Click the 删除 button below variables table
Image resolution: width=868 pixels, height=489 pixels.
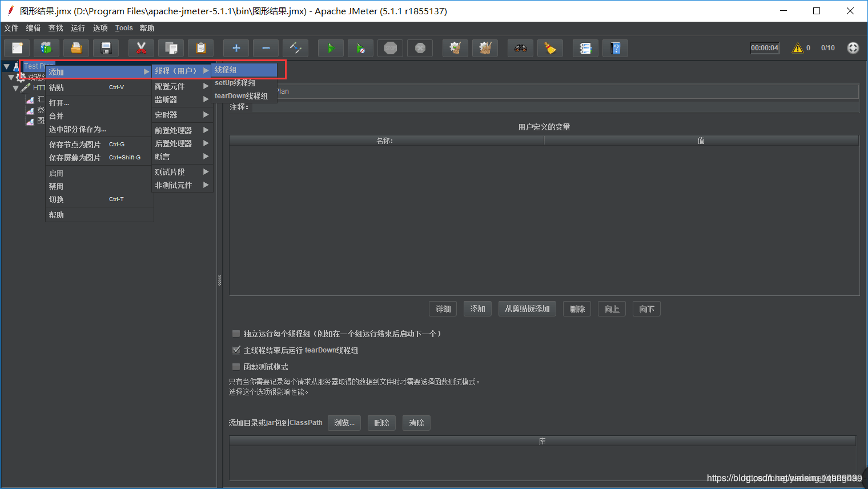tap(577, 309)
